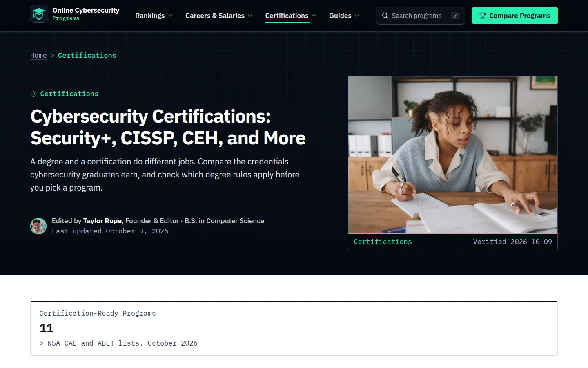This screenshot has width=588, height=368.
Task: Expand the Rankings chevron arrow
Action: click(x=170, y=16)
